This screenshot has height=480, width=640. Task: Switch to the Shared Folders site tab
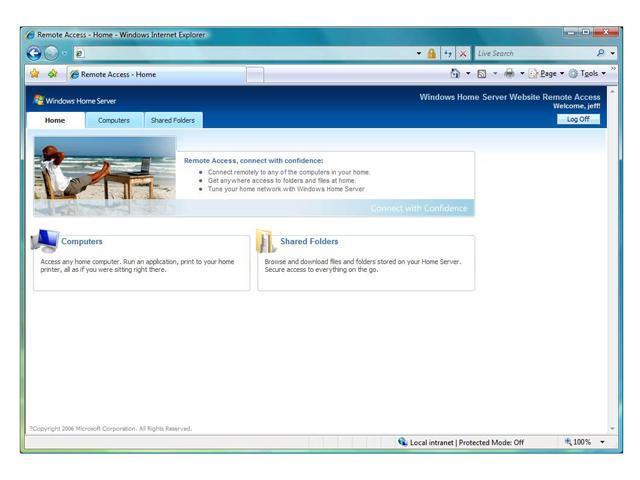tap(173, 120)
